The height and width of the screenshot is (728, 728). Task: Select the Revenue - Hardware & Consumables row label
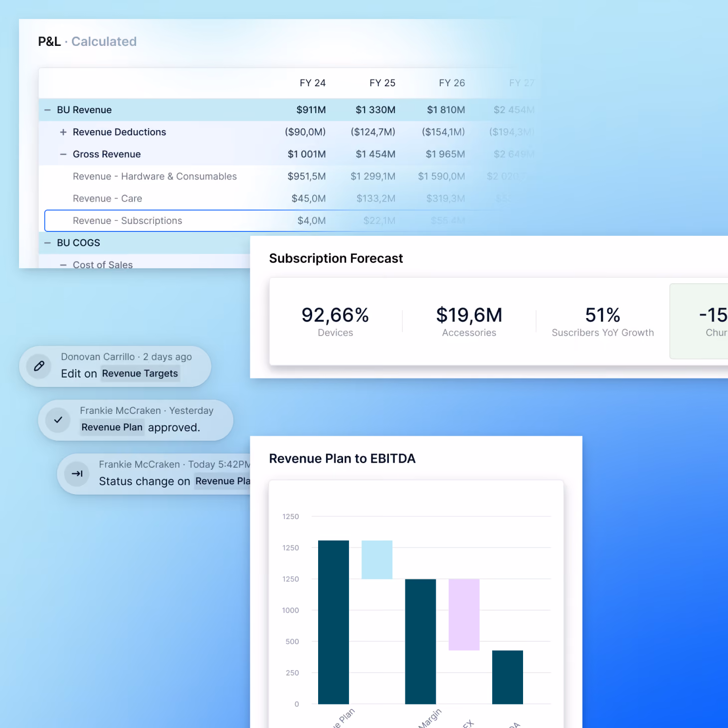tap(155, 177)
